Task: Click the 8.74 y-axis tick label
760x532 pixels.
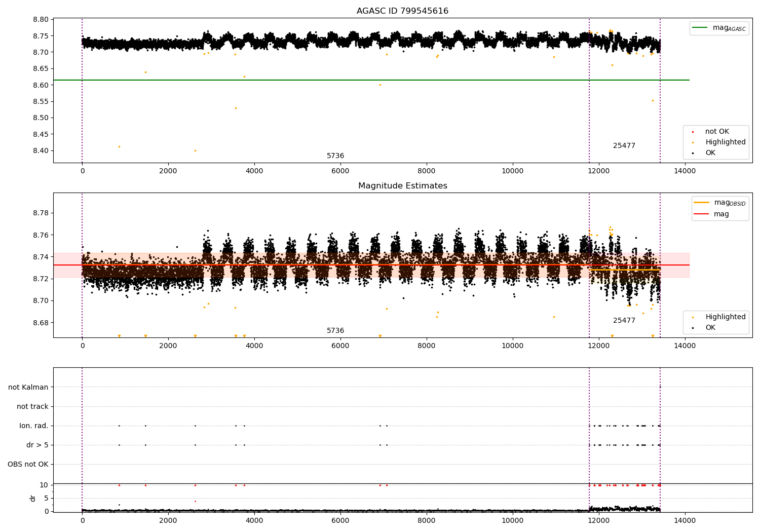Action: tap(41, 257)
